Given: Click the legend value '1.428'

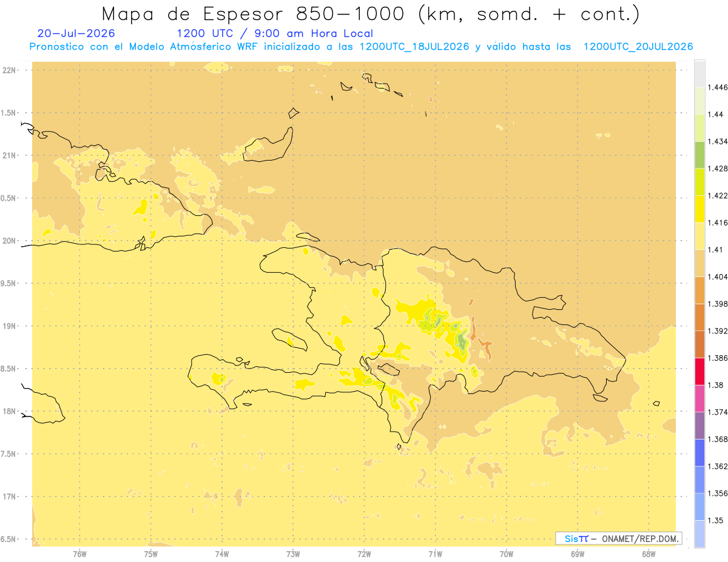Looking at the screenshot, I should point(717,169).
